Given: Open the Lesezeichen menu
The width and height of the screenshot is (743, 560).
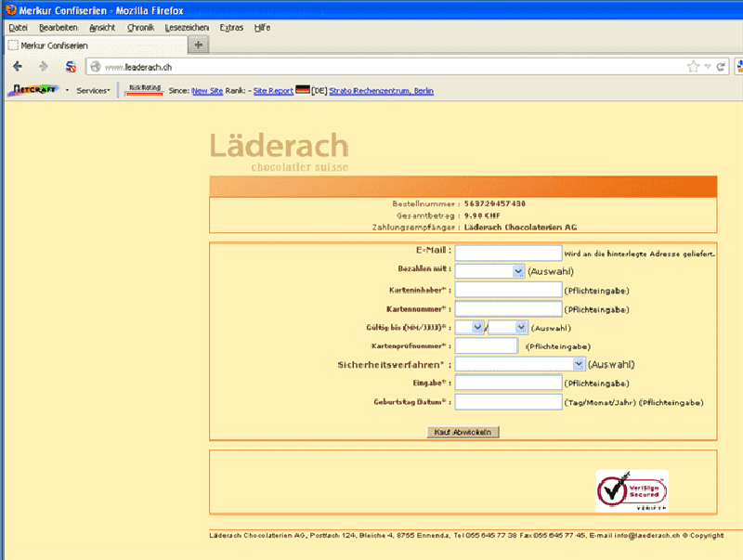Looking at the screenshot, I should tap(187, 28).
